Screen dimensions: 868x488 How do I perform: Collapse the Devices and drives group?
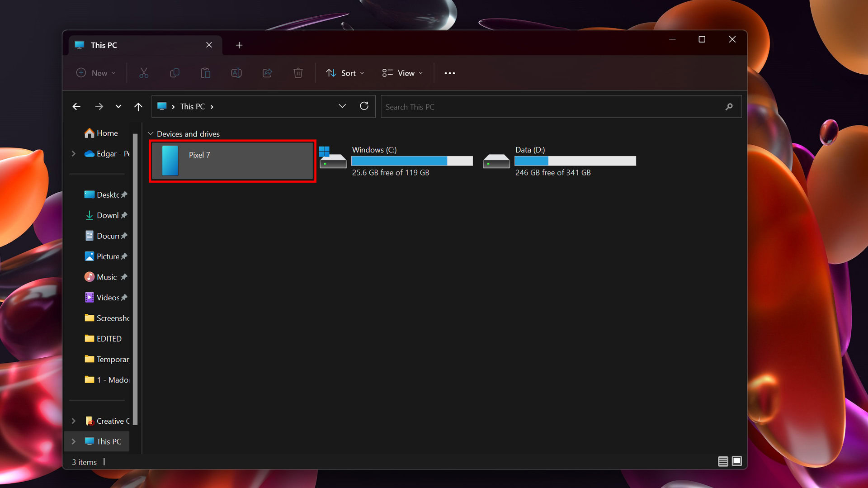[151, 134]
